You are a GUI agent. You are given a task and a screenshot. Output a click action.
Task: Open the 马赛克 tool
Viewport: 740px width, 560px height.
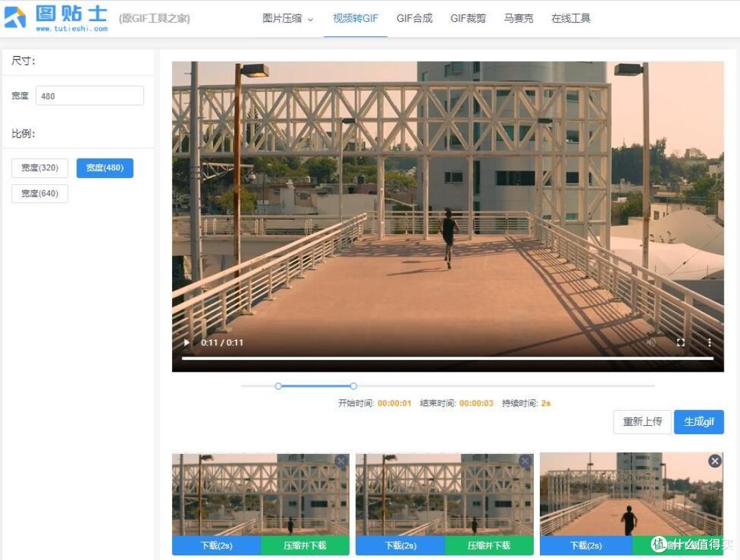[519, 18]
